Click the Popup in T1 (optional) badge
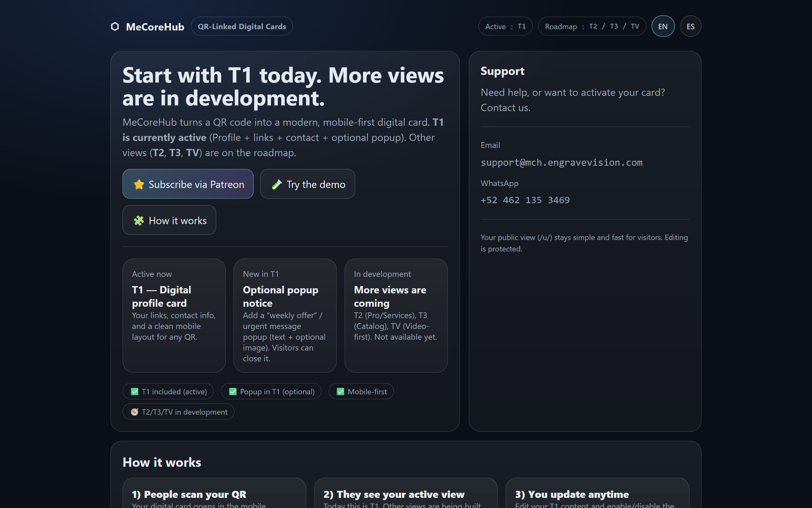 pos(271,391)
